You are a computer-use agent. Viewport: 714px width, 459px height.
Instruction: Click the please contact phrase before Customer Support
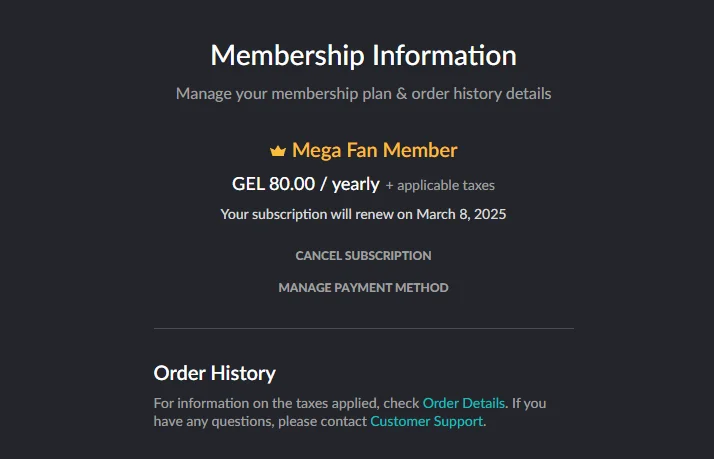point(322,421)
